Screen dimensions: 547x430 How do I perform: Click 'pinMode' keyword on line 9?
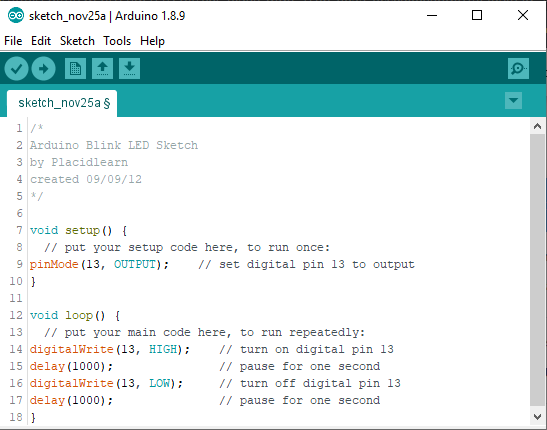coord(54,264)
